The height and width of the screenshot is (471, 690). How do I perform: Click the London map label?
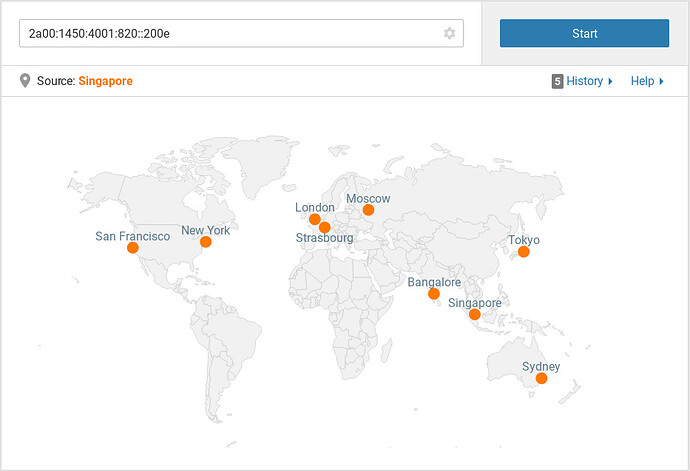pyautogui.click(x=315, y=207)
